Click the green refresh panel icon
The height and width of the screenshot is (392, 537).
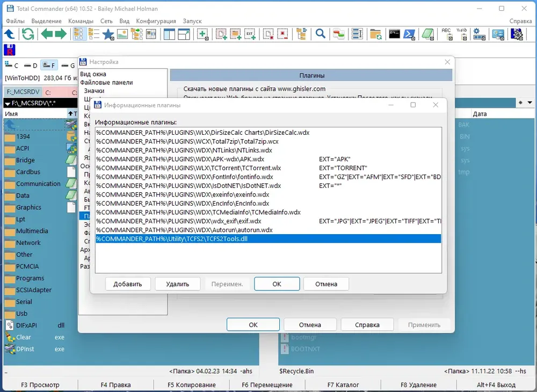28,34
